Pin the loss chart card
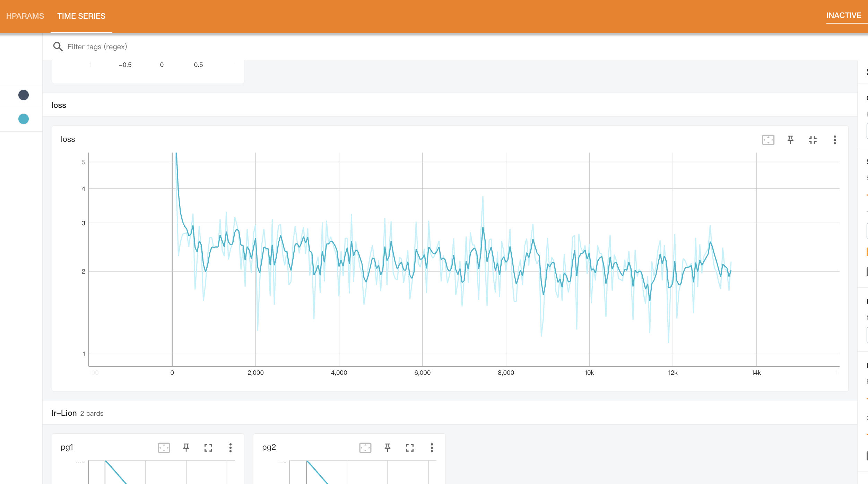Image resolution: width=868 pixels, height=484 pixels. [x=790, y=140]
